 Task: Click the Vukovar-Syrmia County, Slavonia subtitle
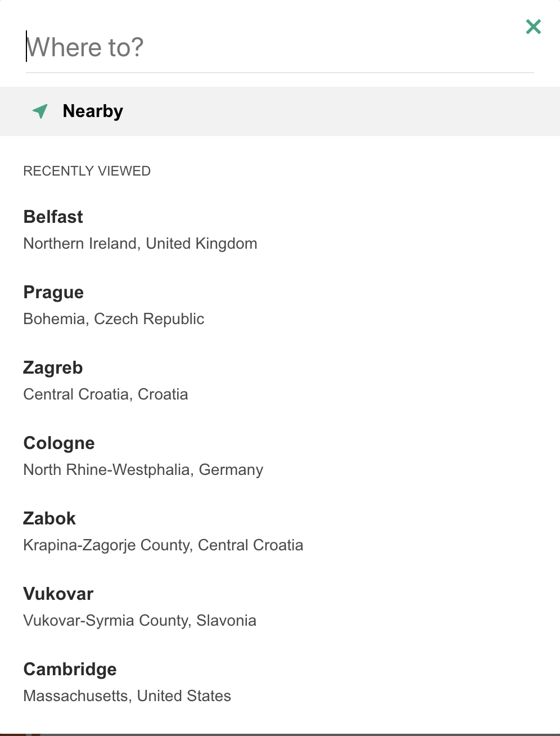click(x=140, y=621)
